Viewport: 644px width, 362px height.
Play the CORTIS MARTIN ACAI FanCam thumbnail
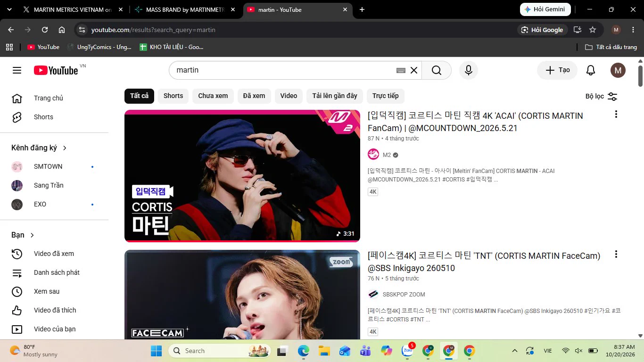tap(242, 176)
